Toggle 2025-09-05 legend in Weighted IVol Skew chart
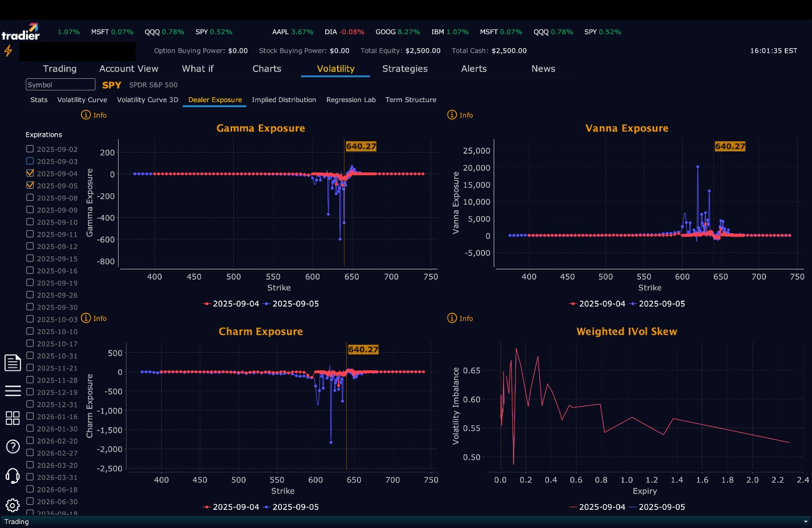This screenshot has width=812, height=528. click(657, 507)
